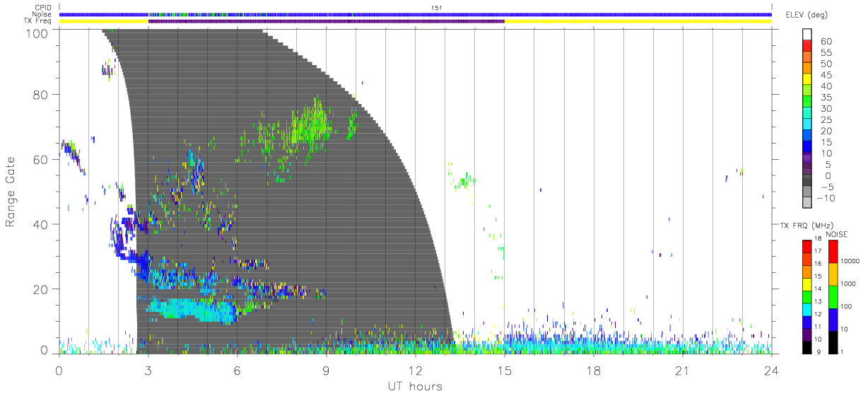Click the '−10' label on the ELEV colorbar

click(x=826, y=198)
